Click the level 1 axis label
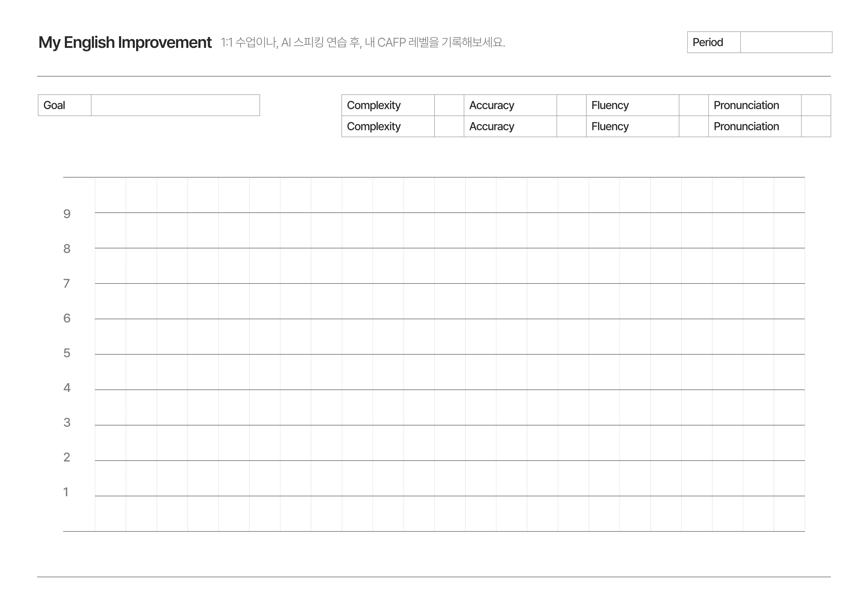 pyautogui.click(x=66, y=492)
